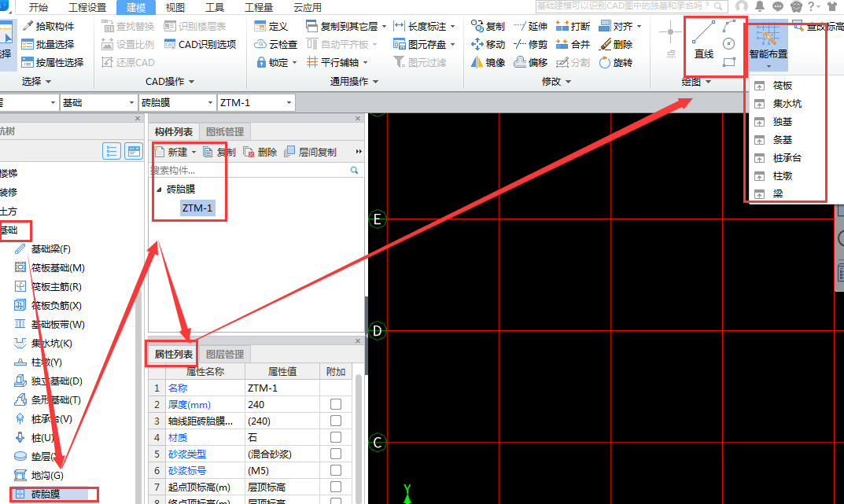
Task: Click the 删除 delete tool in 修改 group
Action: pos(616,45)
